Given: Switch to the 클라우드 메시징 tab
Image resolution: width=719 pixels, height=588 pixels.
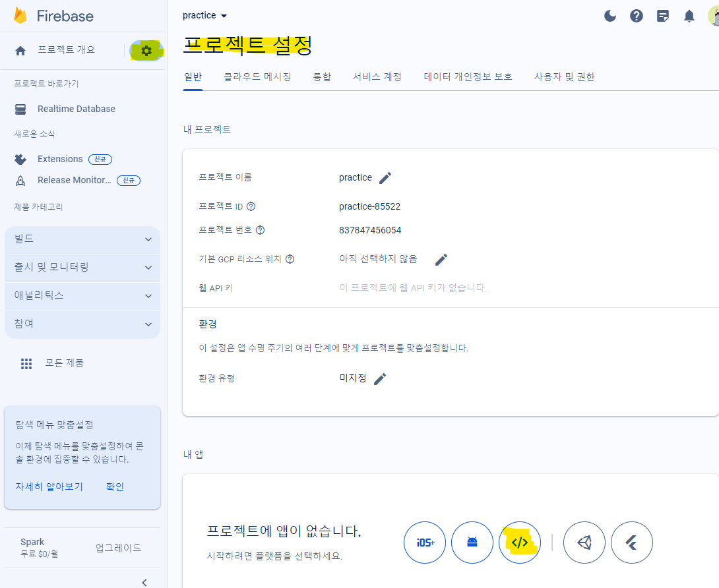Looking at the screenshot, I should click(x=257, y=77).
